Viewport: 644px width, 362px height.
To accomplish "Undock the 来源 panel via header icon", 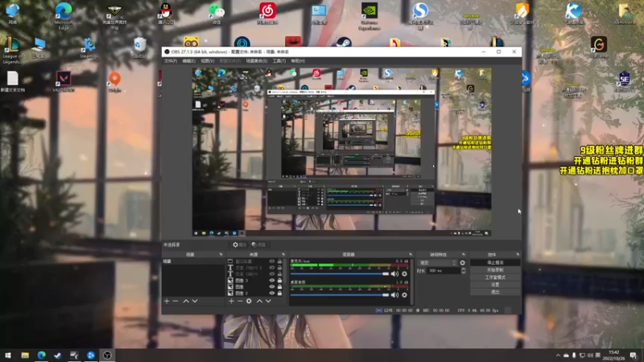I will [x=283, y=254].
